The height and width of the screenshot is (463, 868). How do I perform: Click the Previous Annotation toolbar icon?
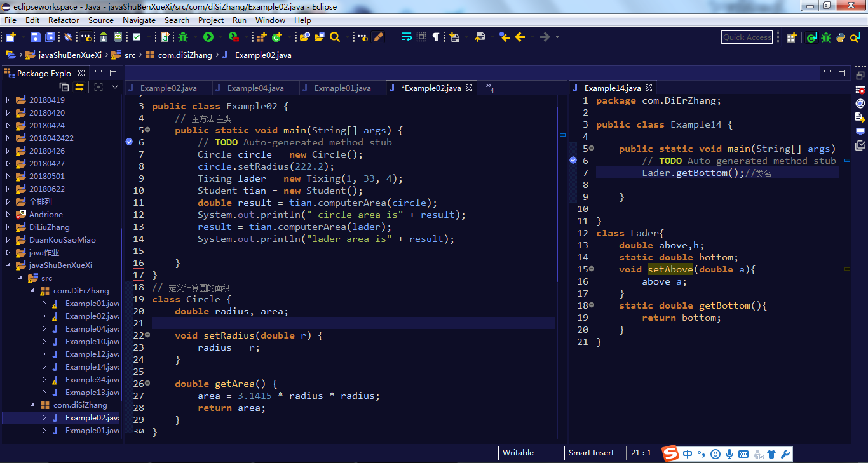(480, 37)
